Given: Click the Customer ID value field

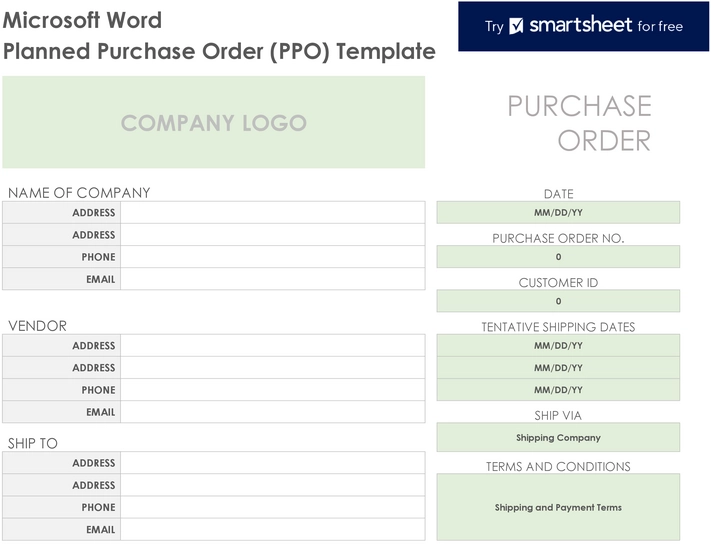Looking at the screenshot, I should (x=558, y=301).
